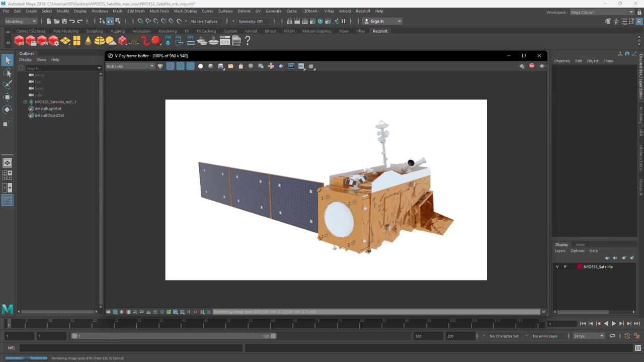This screenshot has width=644, height=362.
Task: Click the red stop render icon
Action: pyautogui.click(x=532, y=66)
